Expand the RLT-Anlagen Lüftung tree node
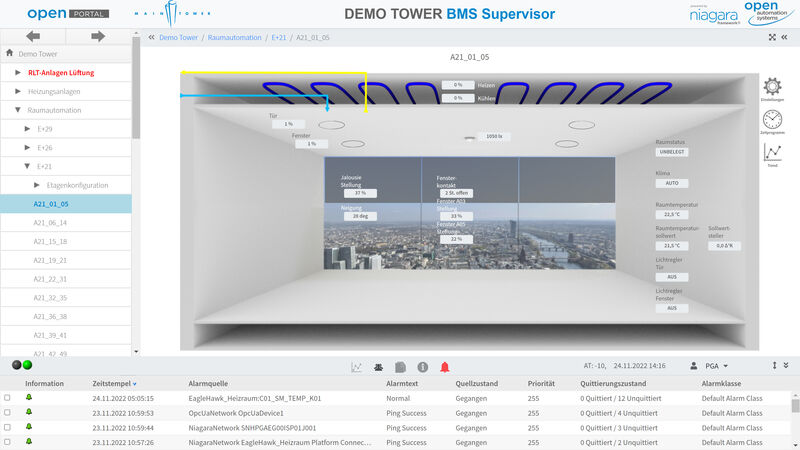800x450 pixels. 18,73
